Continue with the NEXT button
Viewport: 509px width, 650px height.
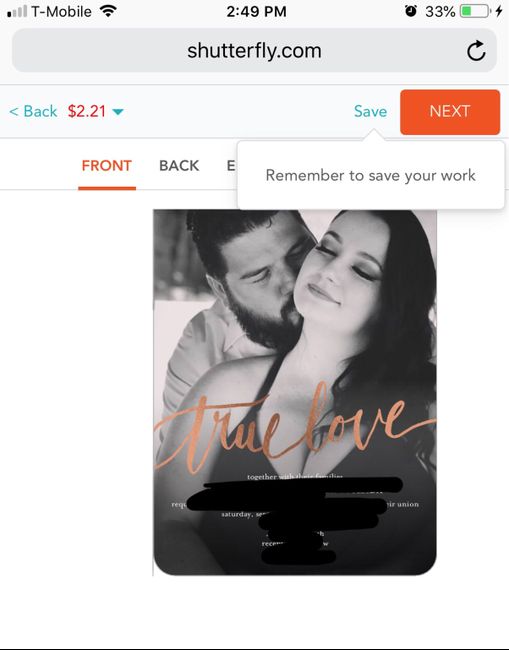click(450, 112)
